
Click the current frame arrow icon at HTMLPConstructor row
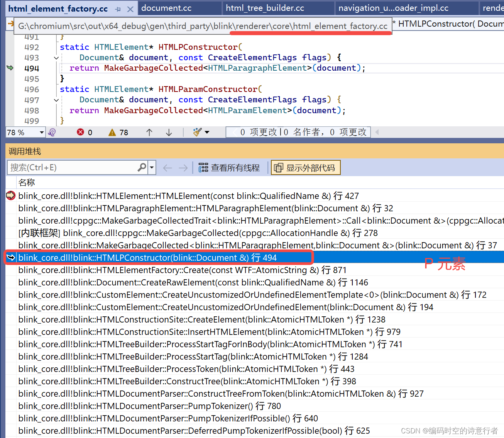[11, 258]
